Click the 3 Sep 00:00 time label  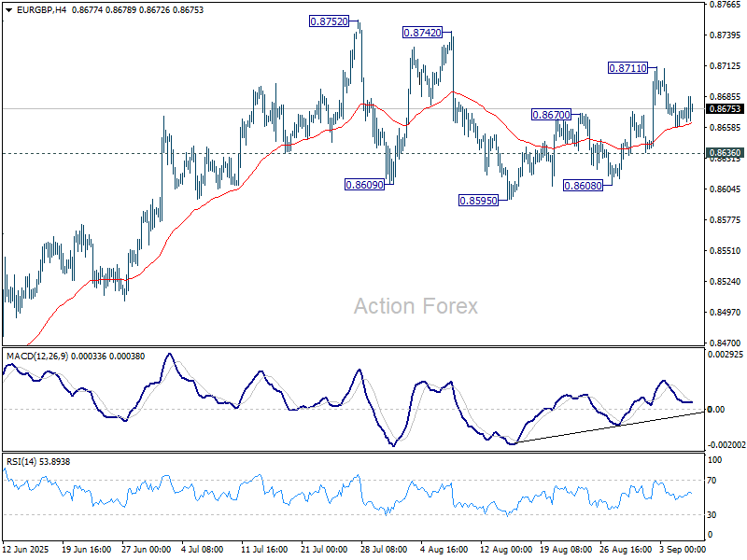click(683, 549)
